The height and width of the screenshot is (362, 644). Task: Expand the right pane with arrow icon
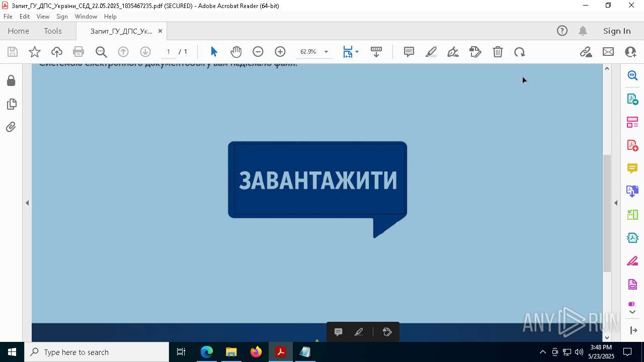(633, 330)
